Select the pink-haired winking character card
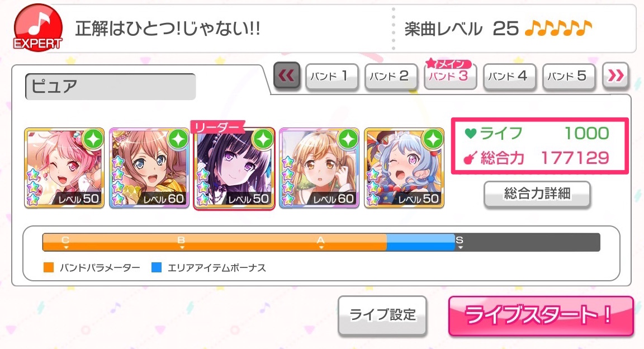Image resolution: width=644 pixels, height=349 pixels. coord(64,168)
